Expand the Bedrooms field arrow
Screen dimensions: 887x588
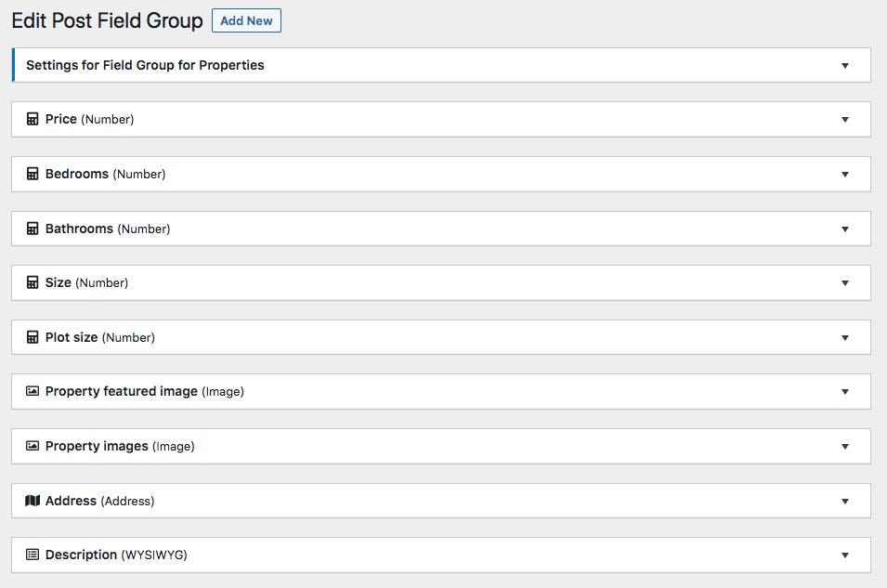click(x=844, y=174)
